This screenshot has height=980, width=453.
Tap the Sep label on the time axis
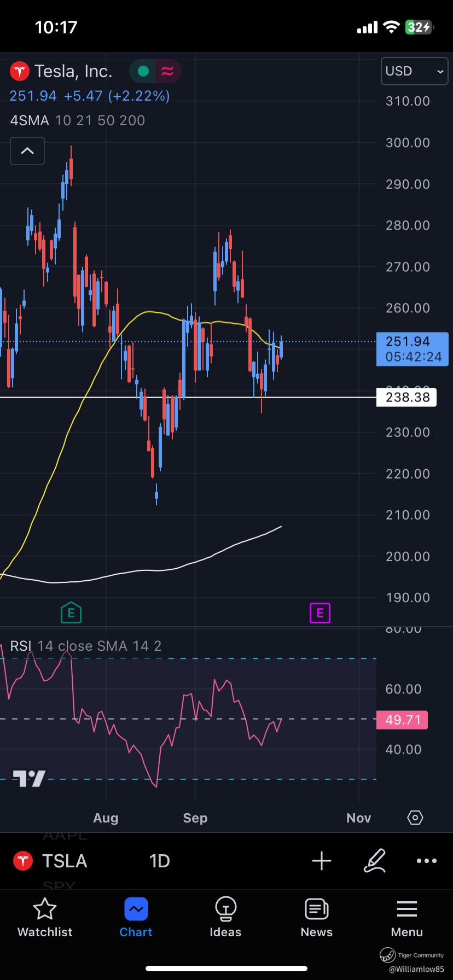point(195,818)
